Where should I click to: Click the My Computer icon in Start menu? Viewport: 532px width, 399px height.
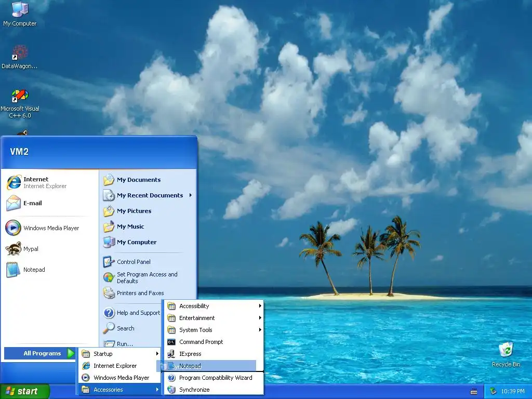coord(109,242)
